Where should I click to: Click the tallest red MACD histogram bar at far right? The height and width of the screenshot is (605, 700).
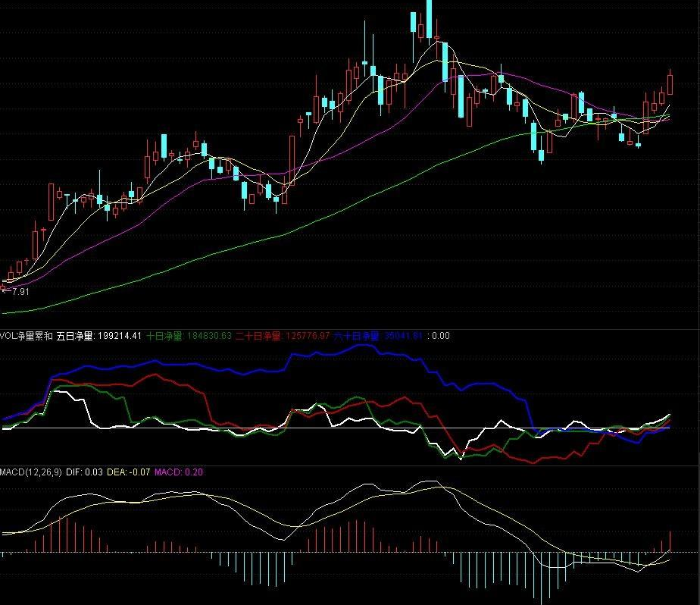pyautogui.click(x=670, y=541)
